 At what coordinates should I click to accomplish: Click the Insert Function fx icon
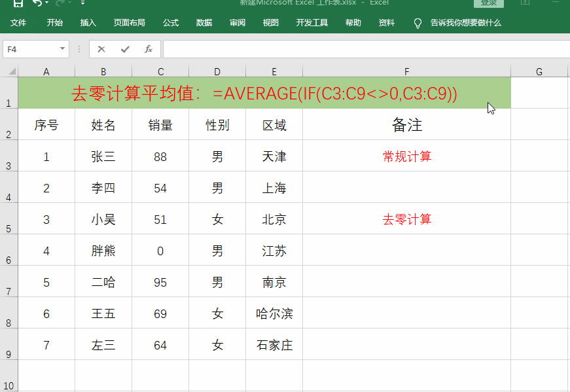pos(149,49)
